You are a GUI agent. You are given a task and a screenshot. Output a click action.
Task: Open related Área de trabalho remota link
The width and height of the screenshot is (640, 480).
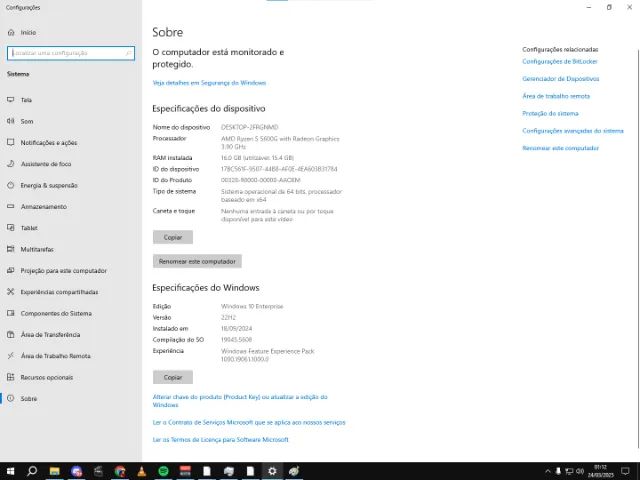556,96
